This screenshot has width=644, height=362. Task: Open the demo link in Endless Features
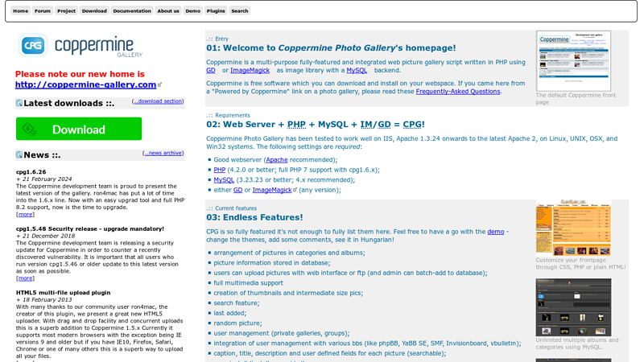click(495, 232)
